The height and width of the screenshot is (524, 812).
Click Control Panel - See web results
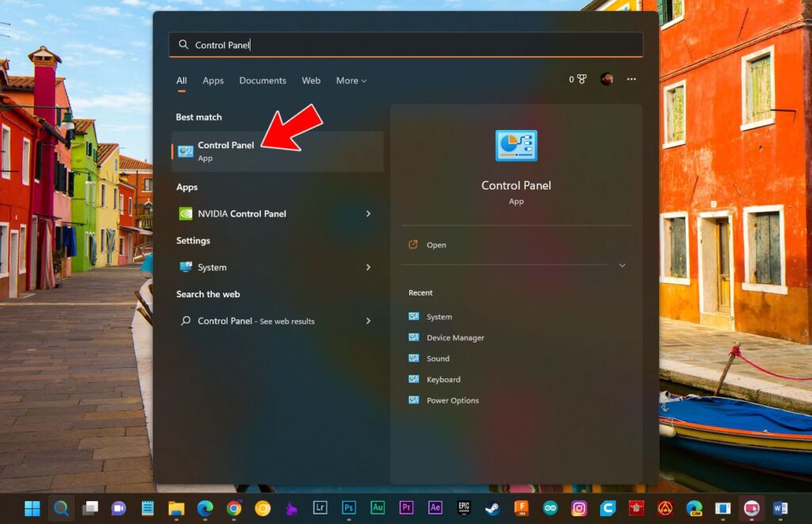[277, 321]
